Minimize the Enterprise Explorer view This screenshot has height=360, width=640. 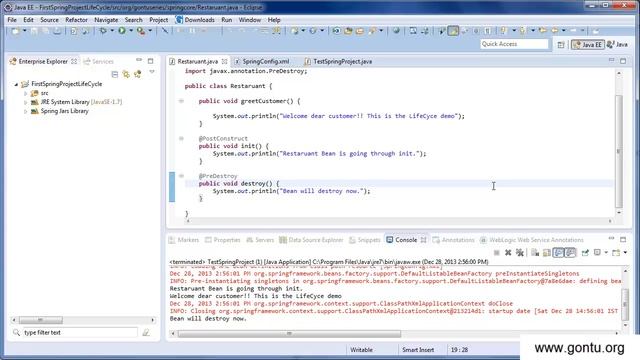point(139,60)
